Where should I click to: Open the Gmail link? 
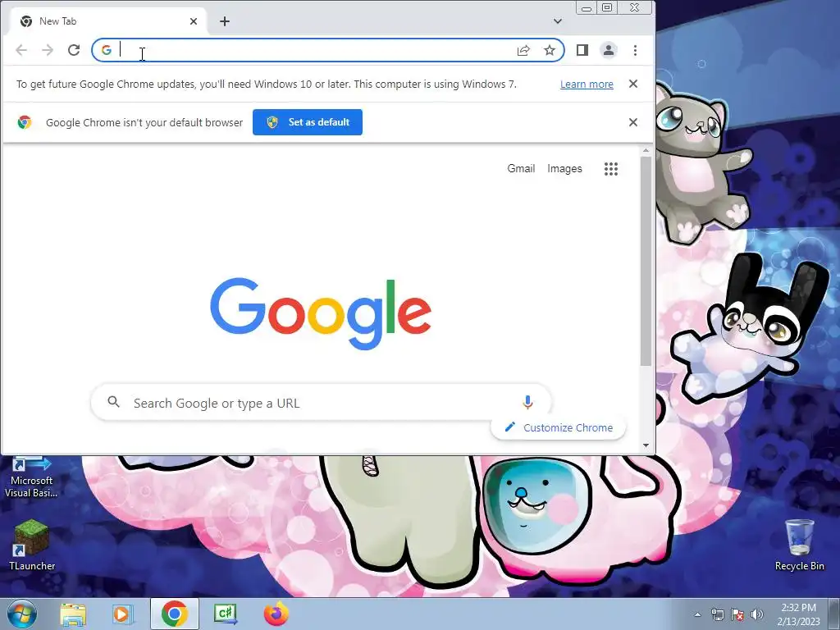coord(521,169)
